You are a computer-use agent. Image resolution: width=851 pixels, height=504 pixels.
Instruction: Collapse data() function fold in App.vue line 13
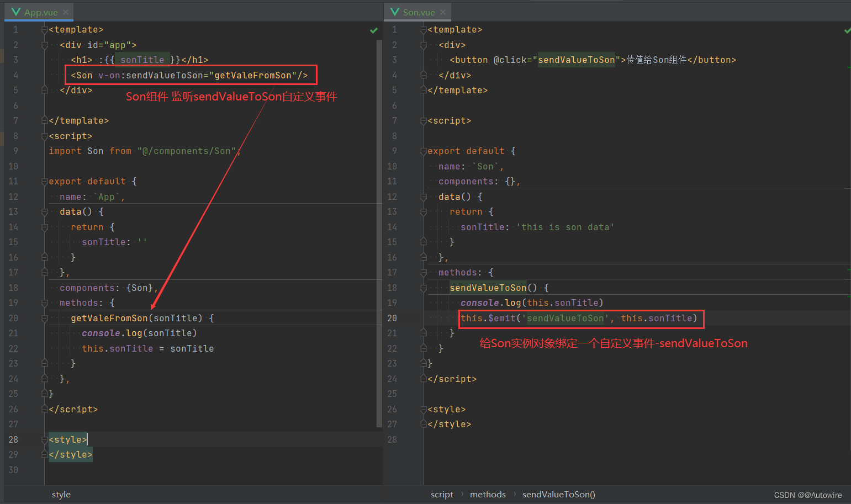point(45,212)
